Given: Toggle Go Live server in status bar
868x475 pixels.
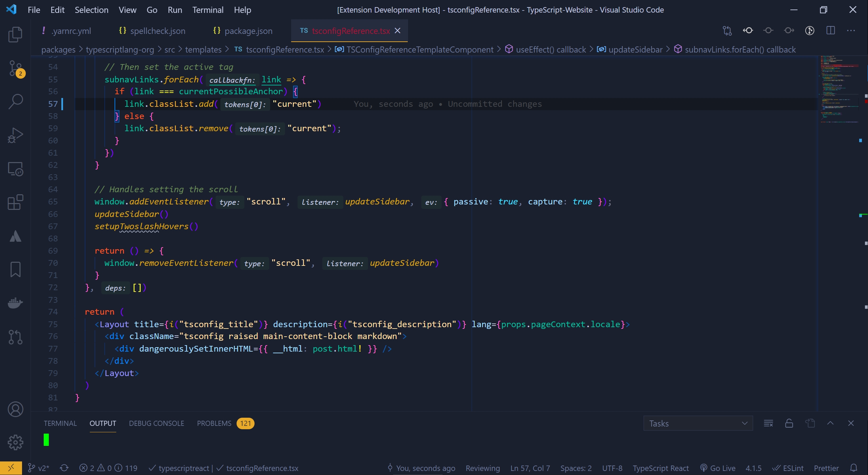Looking at the screenshot, I should 718,468.
